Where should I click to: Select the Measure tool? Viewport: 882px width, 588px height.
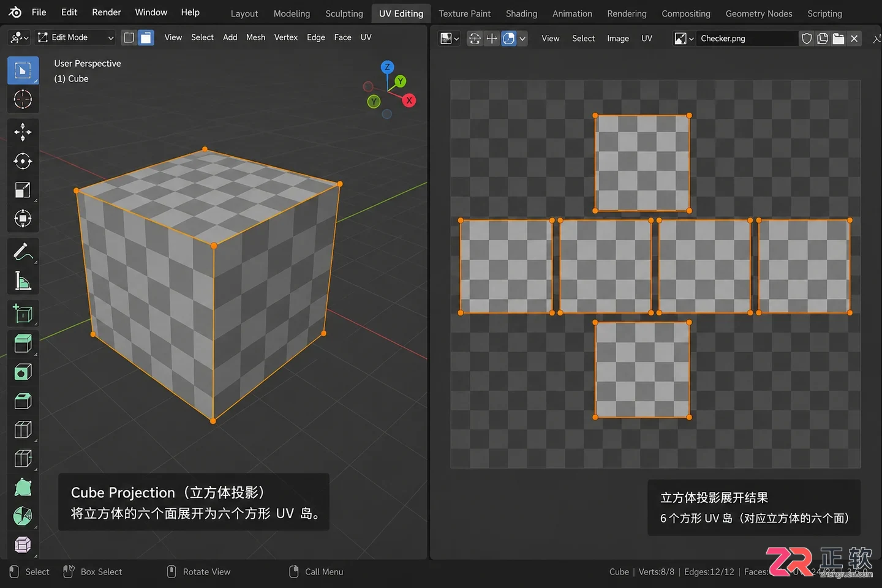23,281
